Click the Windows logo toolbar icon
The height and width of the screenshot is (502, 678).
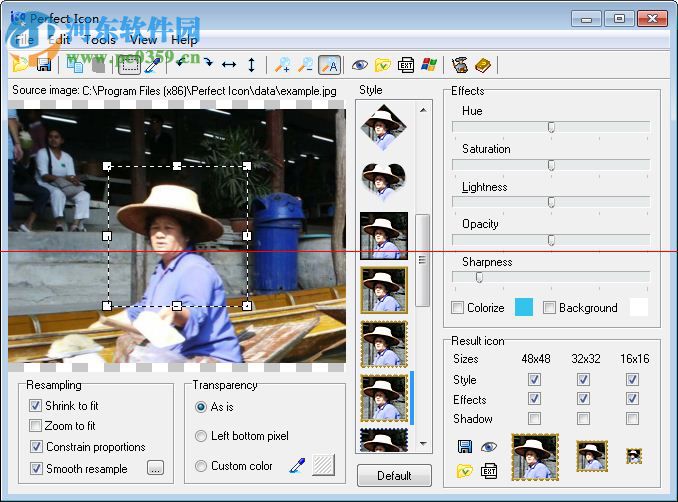[x=430, y=65]
